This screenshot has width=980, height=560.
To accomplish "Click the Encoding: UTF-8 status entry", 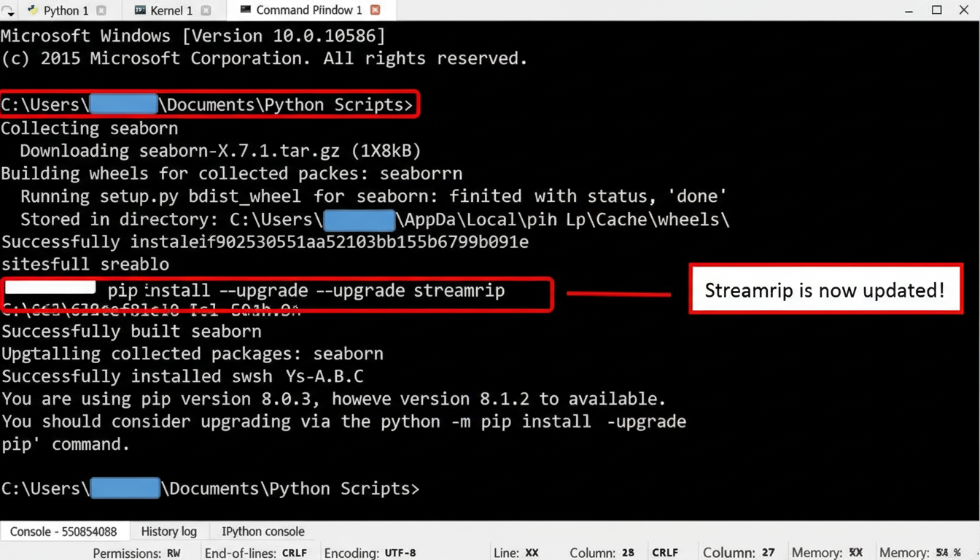I will pyautogui.click(x=370, y=553).
